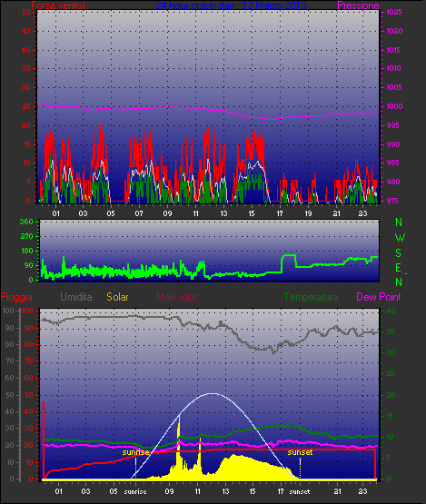Click the green S compass letter
The height and width of the screenshot is (504, 426).
[x=399, y=253]
